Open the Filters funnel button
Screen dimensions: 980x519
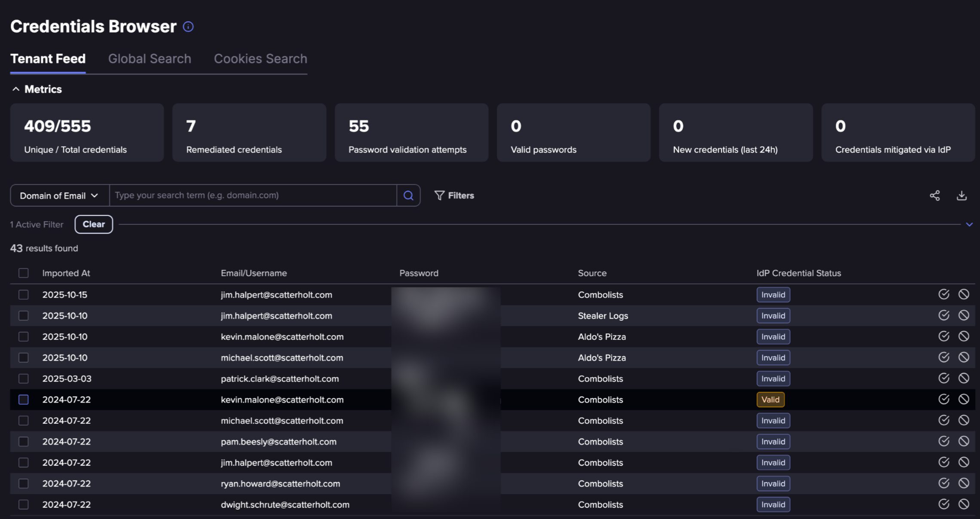point(454,195)
